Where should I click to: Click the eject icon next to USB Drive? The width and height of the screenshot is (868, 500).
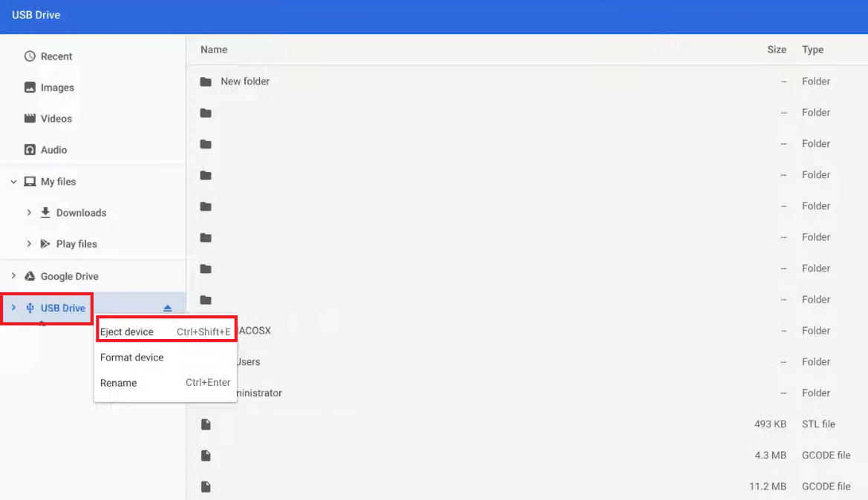pos(168,306)
